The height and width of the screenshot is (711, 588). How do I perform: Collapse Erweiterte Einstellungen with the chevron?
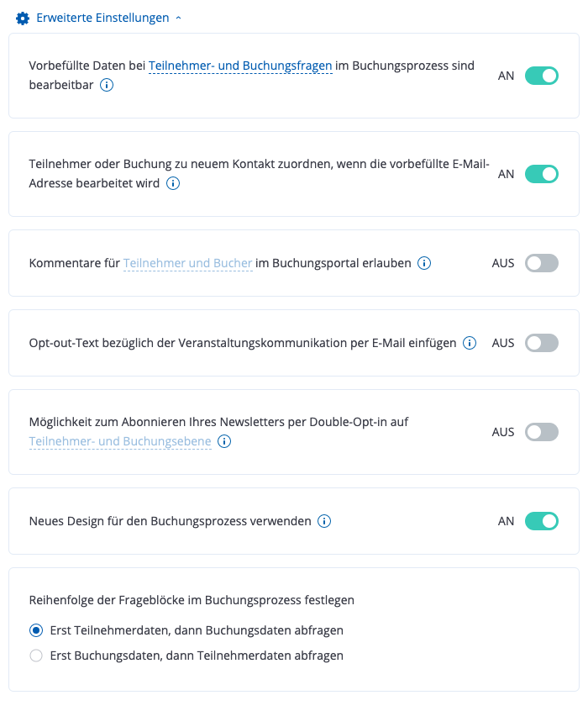point(178,18)
